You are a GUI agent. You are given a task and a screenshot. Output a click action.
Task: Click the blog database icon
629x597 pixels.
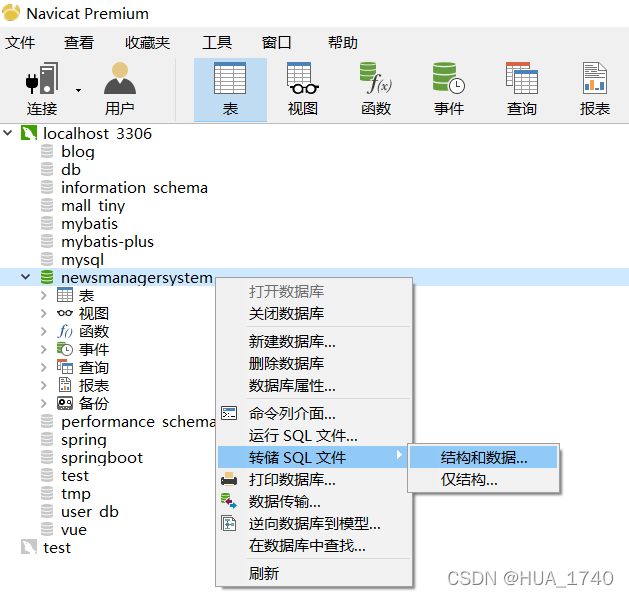(x=47, y=151)
